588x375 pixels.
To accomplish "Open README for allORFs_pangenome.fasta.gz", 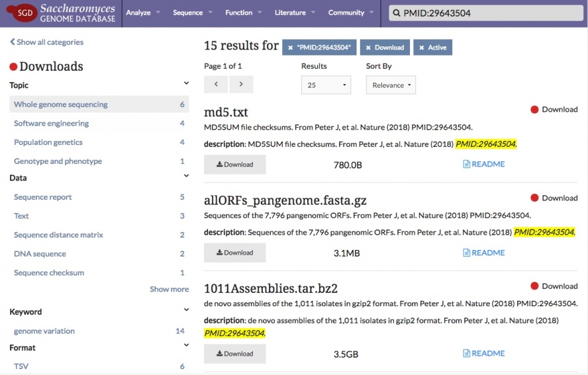I will (x=484, y=253).
